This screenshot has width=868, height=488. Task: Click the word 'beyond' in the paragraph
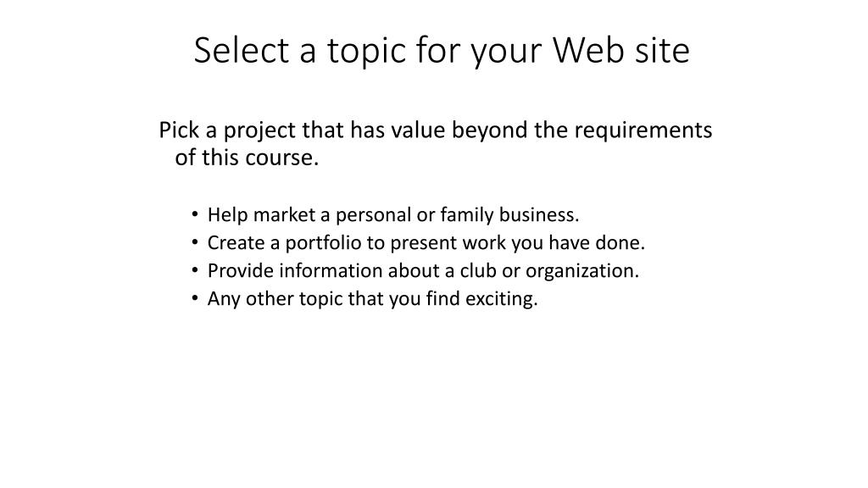[x=489, y=131]
